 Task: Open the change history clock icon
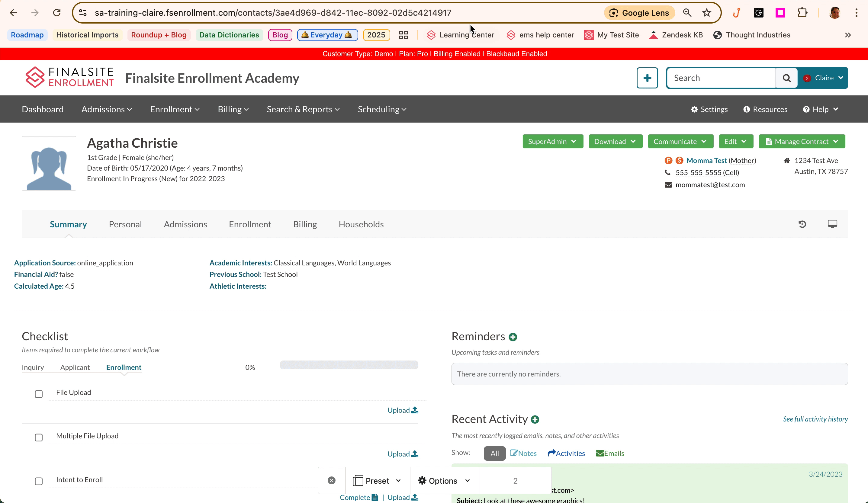(x=802, y=224)
